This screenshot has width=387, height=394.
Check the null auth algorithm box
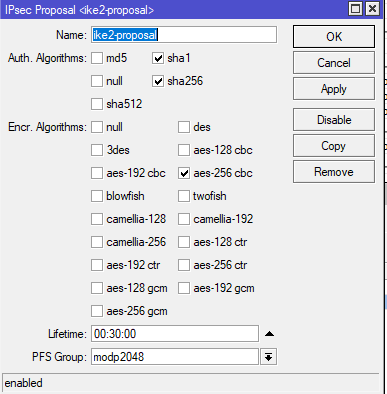pyautogui.click(x=97, y=81)
